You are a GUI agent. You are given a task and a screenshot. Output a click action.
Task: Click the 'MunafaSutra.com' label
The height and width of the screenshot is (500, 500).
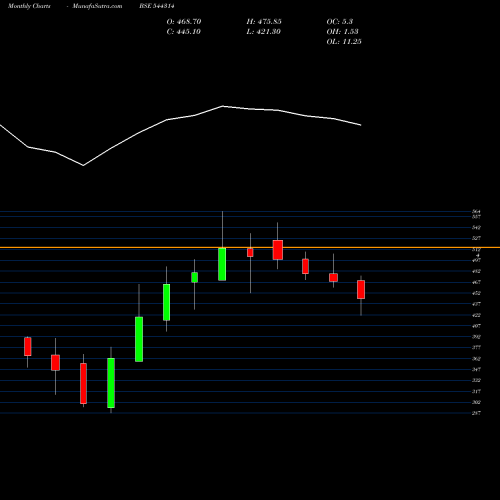[x=97, y=6]
